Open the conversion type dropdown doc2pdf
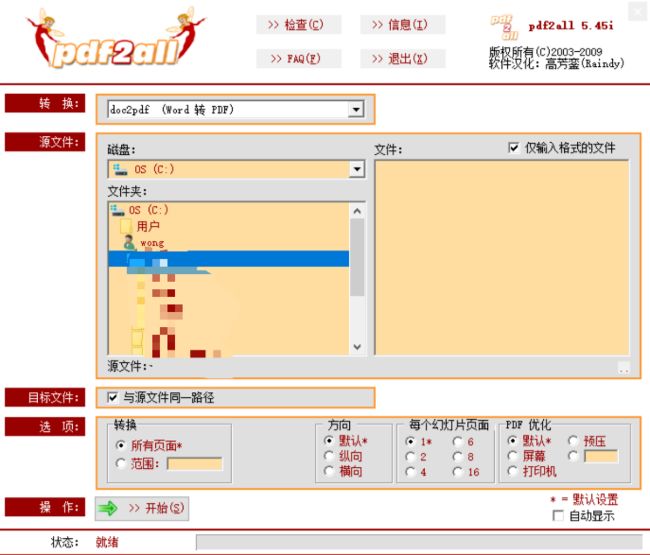The image size is (650, 555). (236, 109)
